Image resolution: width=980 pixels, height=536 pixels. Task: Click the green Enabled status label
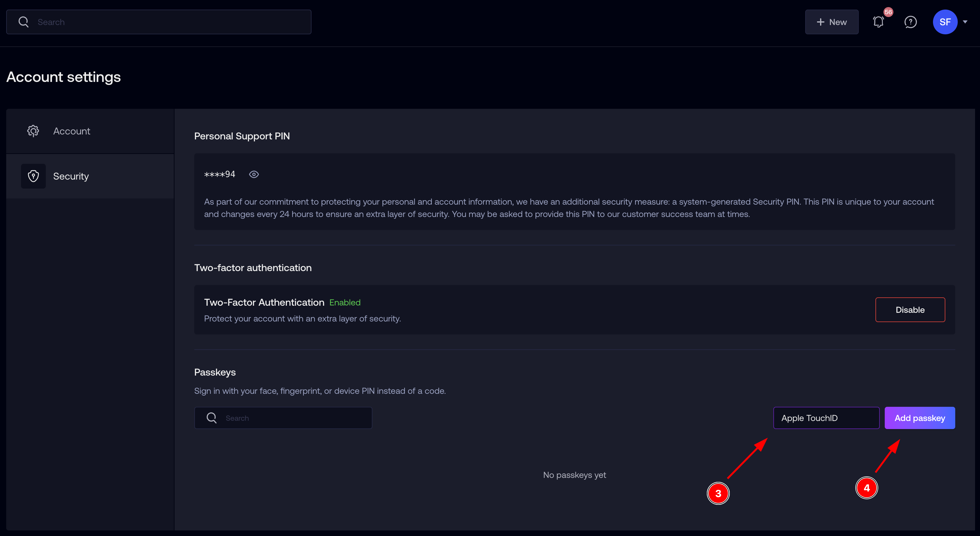click(345, 302)
